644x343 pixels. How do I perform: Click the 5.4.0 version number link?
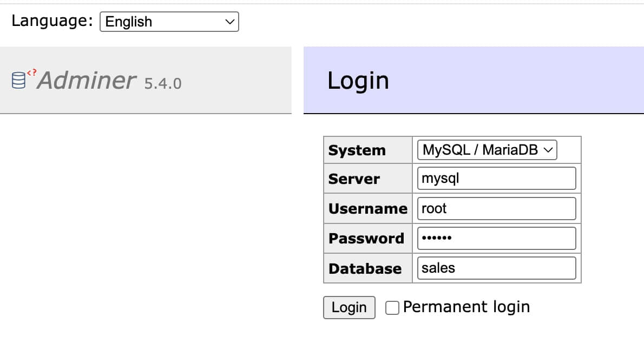point(163,83)
